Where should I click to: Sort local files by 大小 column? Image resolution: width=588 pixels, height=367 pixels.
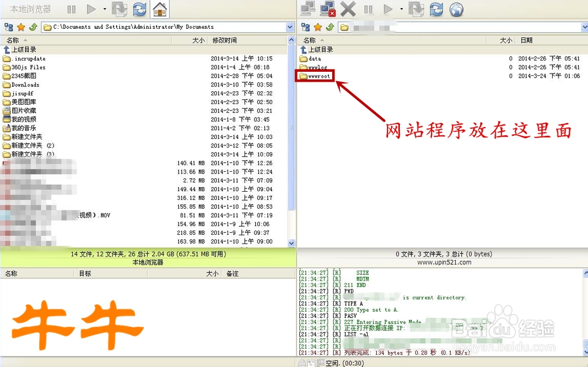(x=198, y=40)
